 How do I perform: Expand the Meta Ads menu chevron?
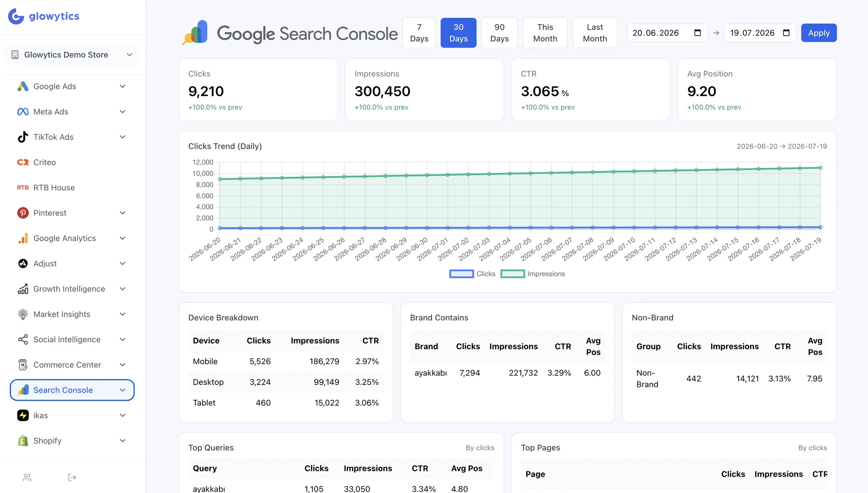[x=122, y=111]
